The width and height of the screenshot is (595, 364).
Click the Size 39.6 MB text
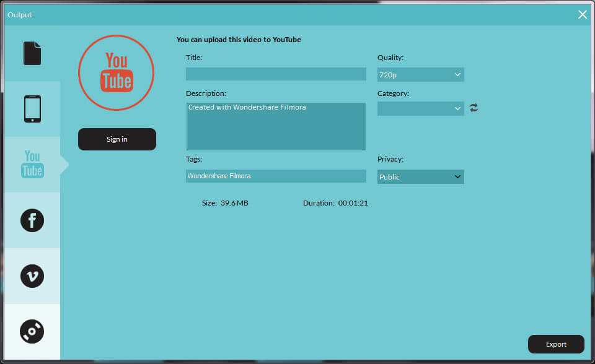click(225, 203)
